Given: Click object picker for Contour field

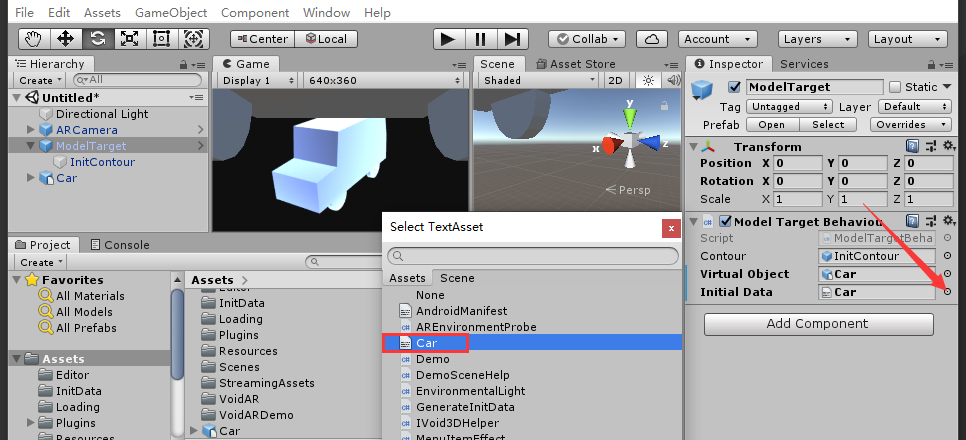Looking at the screenshot, I should tap(947, 256).
